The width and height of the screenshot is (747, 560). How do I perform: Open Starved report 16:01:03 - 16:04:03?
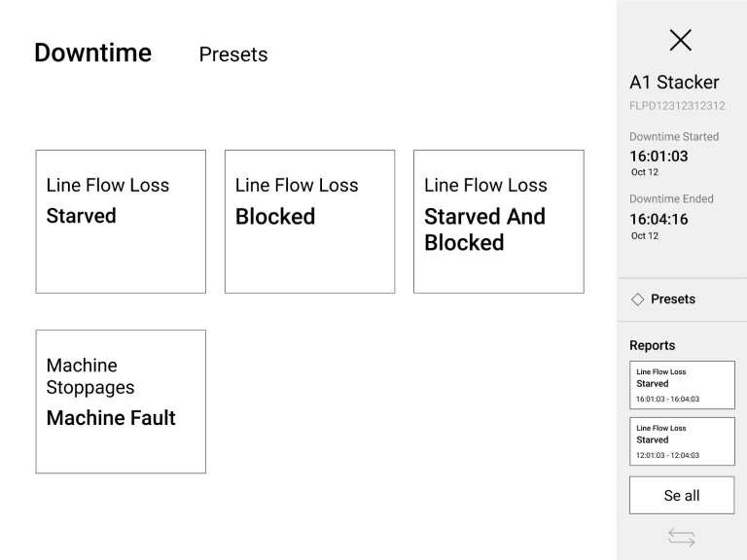tap(681, 384)
